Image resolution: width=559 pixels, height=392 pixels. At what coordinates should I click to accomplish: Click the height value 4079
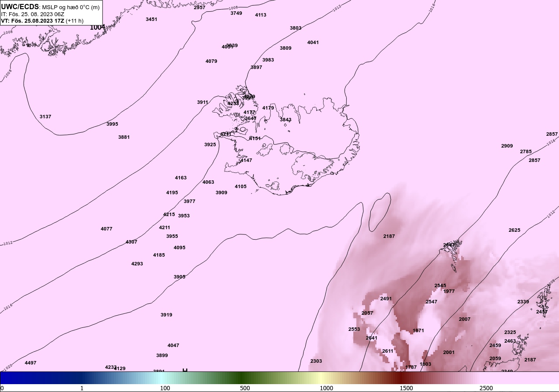[x=211, y=61]
